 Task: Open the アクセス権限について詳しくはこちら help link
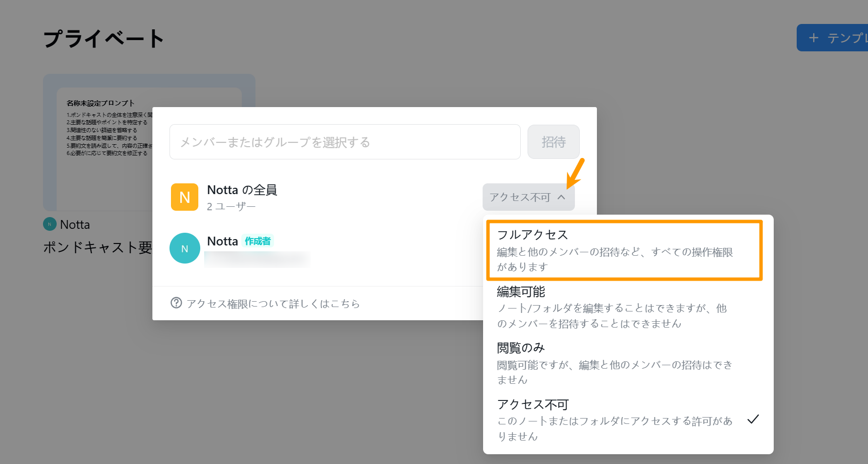click(273, 304)
